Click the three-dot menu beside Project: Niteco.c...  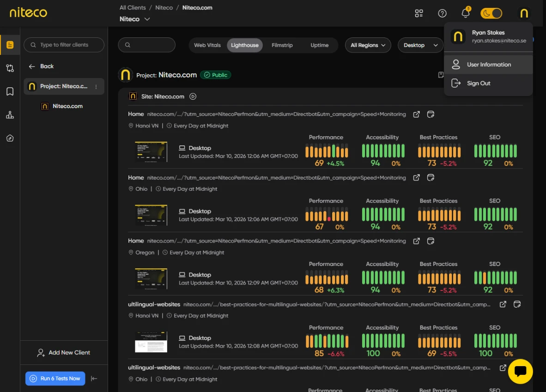click(x=96, y=87)
